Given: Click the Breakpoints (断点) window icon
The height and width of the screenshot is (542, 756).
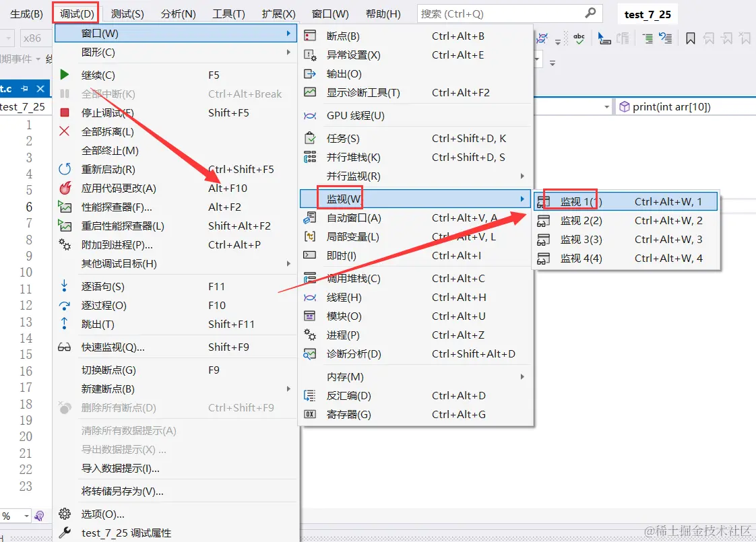Looking at the screenshot, I should pyautogui.click(x=309, y=36).
